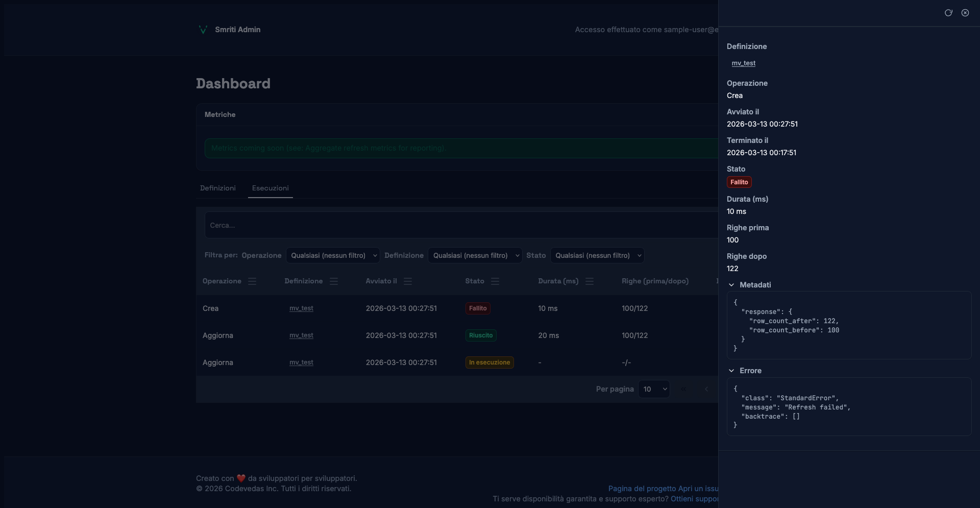This screenshot has height=508, width=980.
Task: Open the Stato filter dropdown
Action: [x=597, y=255]
